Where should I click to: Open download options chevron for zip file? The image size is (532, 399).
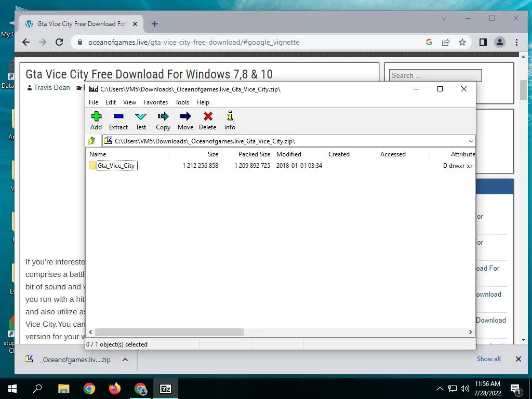point(125,360)
